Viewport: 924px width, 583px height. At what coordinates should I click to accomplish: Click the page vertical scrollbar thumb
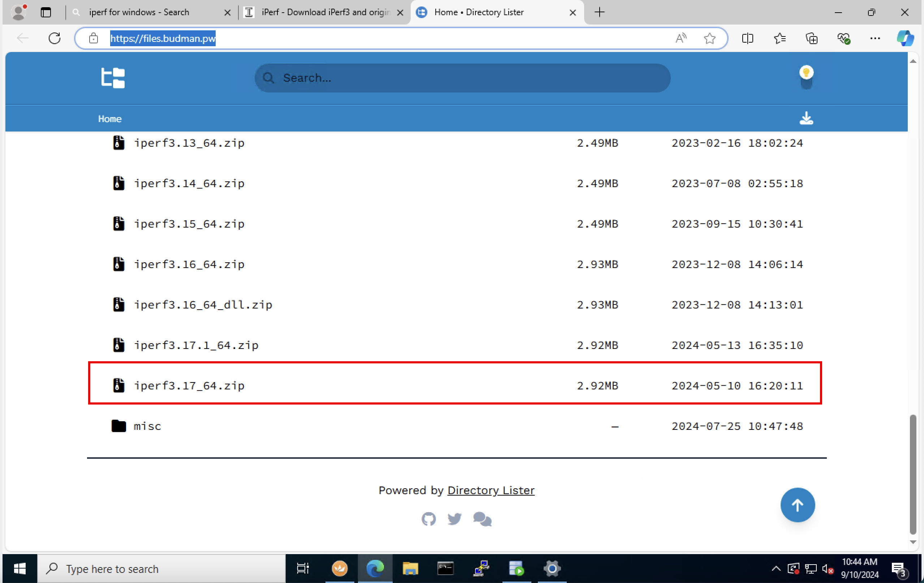pos(913,474)
